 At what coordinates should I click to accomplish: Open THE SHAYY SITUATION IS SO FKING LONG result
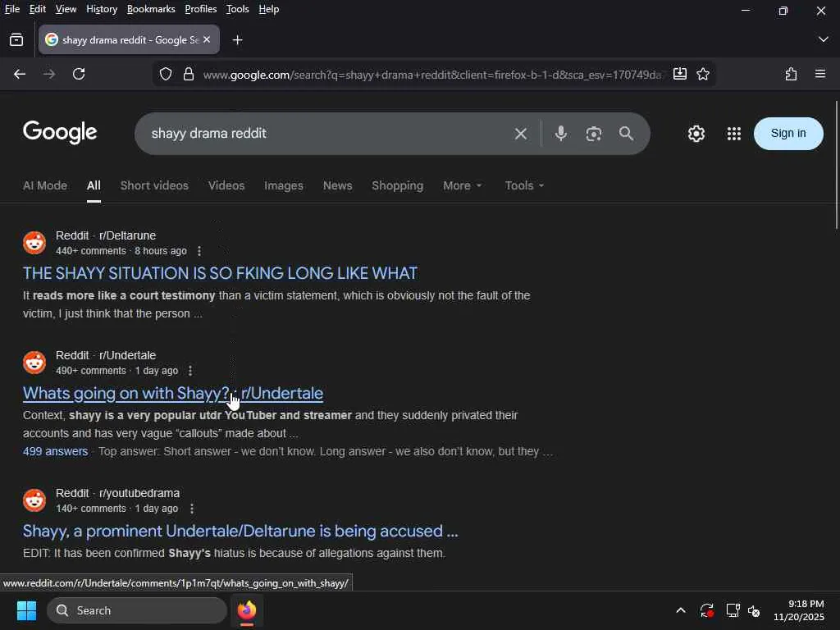click(220, 273)
